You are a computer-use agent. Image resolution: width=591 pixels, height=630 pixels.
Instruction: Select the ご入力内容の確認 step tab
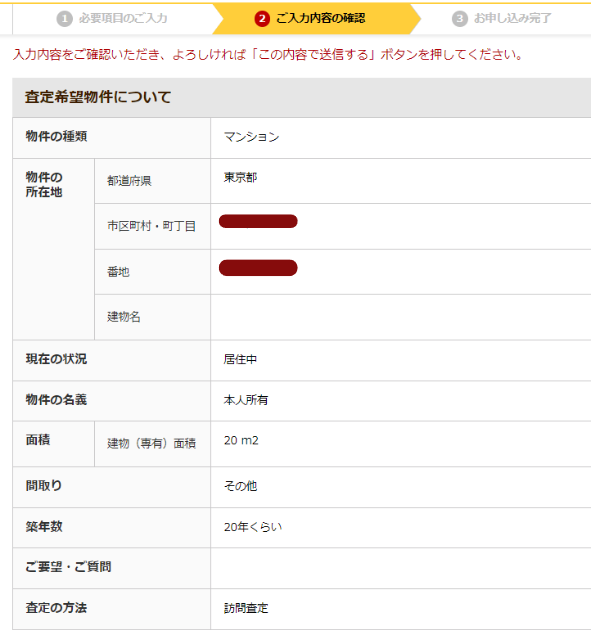(x=316, y=18)
